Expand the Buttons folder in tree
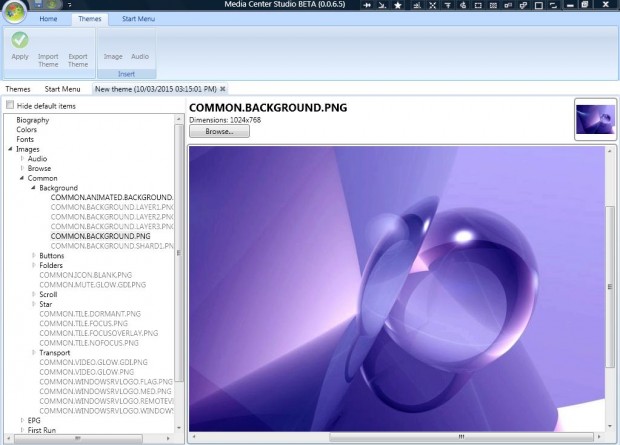This screenshot has height=445, width=620. point(34,255)
